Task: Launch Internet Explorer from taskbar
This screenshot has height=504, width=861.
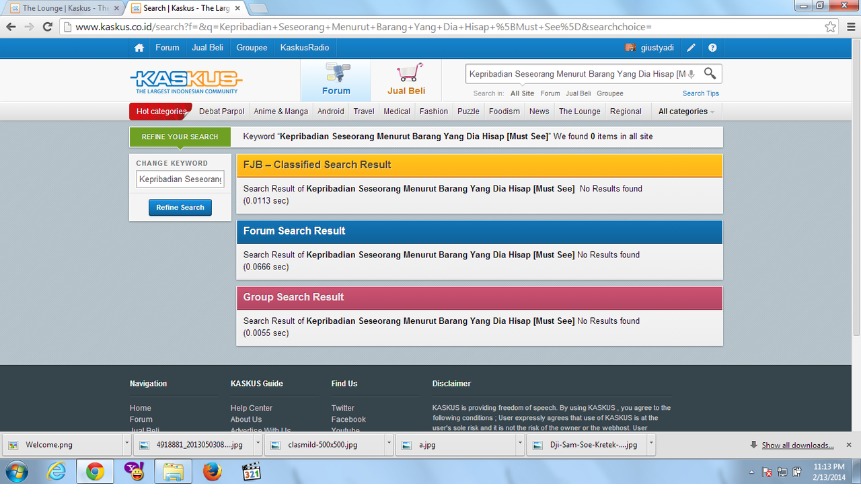Action: point(57,472)
